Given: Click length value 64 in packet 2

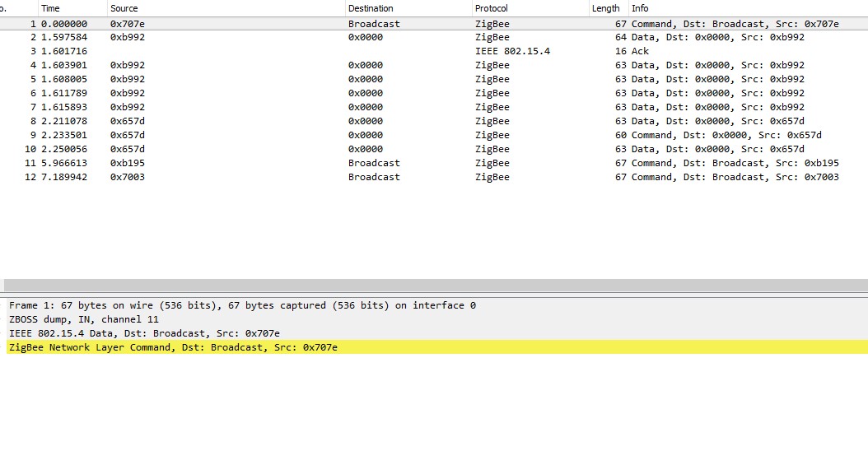Looking at the screenshot, I should (x=621, y=37).
